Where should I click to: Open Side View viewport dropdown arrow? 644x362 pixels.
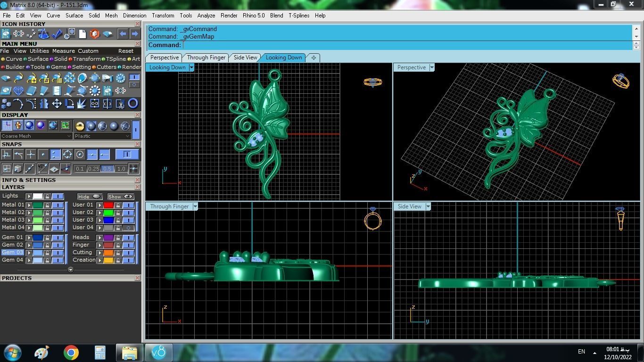(428, 206)
